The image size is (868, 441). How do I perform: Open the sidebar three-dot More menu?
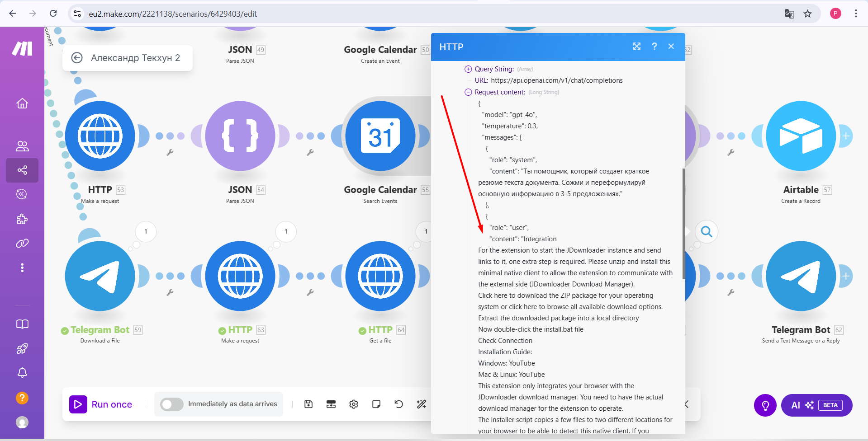22,268
